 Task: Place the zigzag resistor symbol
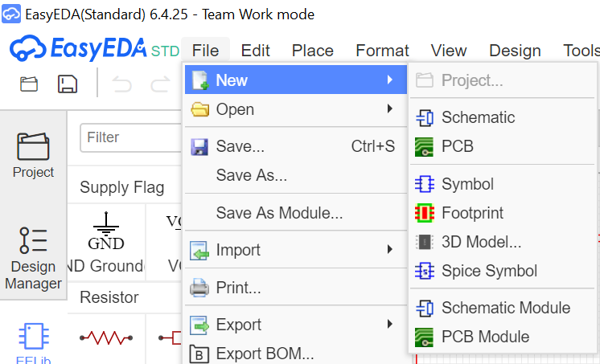pyautogui.click(x=106, y=338)
